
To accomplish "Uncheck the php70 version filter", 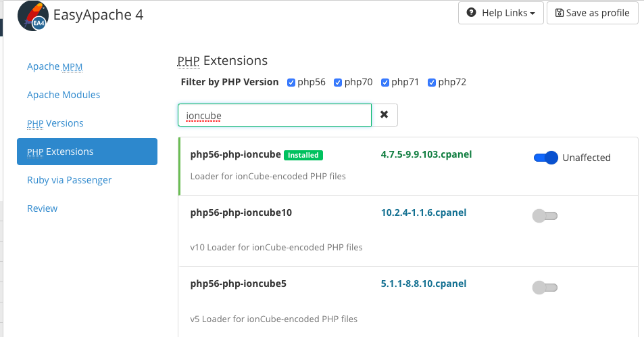I will (x=338, y=83).
